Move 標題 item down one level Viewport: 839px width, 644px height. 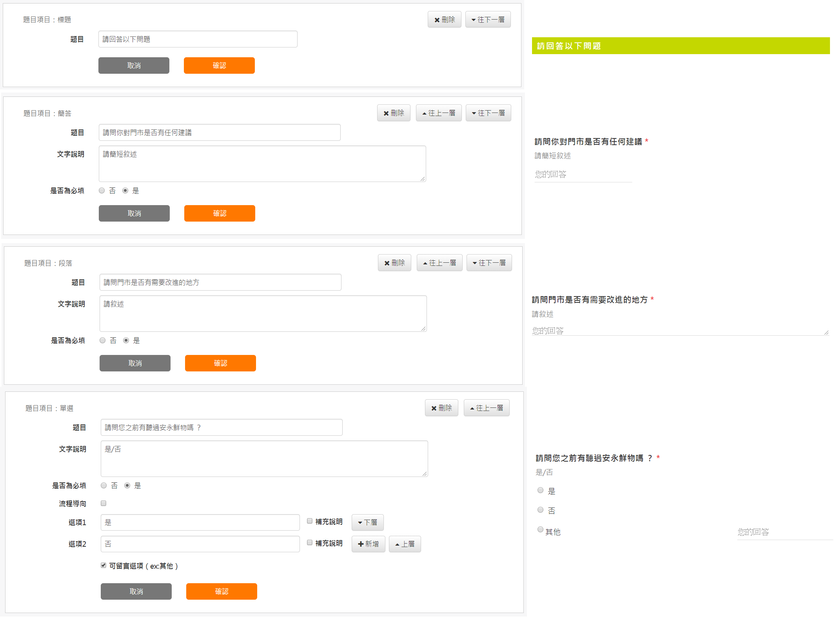(488, 20)
